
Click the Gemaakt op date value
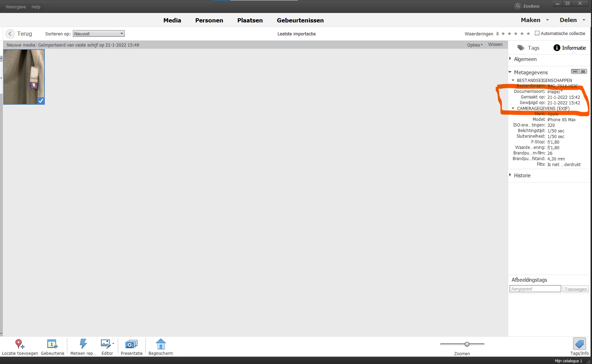[564, 97]
